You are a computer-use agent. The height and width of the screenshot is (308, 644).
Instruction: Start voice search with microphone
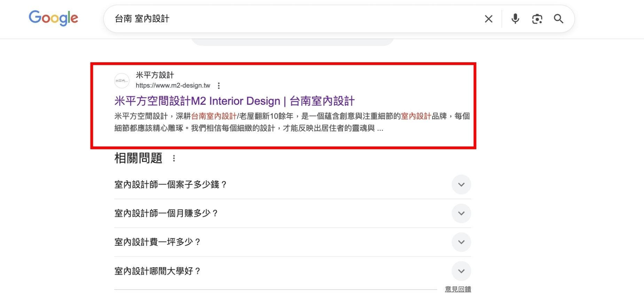coord(515,19)
